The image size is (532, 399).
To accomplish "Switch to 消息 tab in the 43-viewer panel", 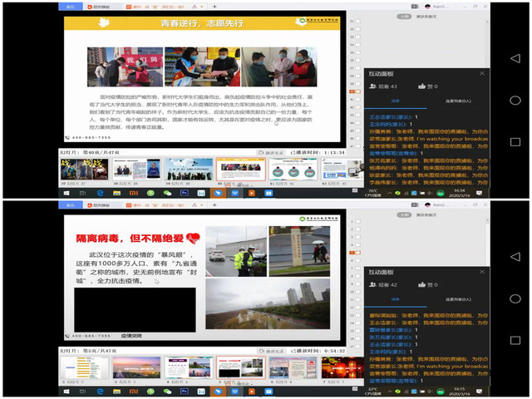I will pyautogui.click(x=395, y=102).
